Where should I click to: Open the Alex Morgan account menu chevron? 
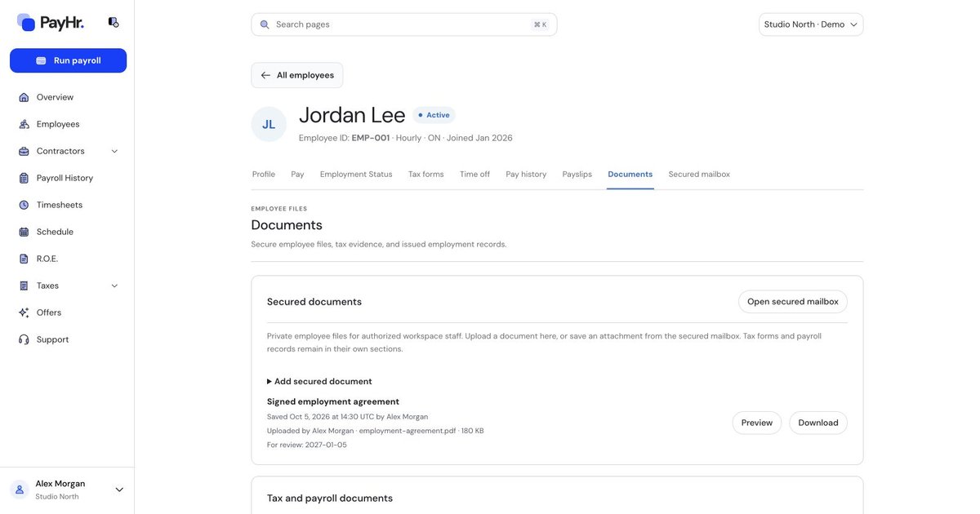point(119,490)
